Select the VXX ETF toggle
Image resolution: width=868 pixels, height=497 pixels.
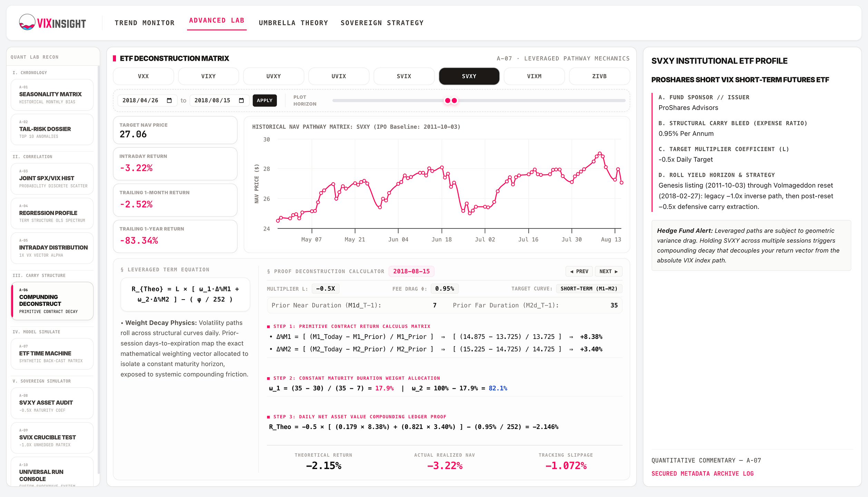click(x=143, y=76)
